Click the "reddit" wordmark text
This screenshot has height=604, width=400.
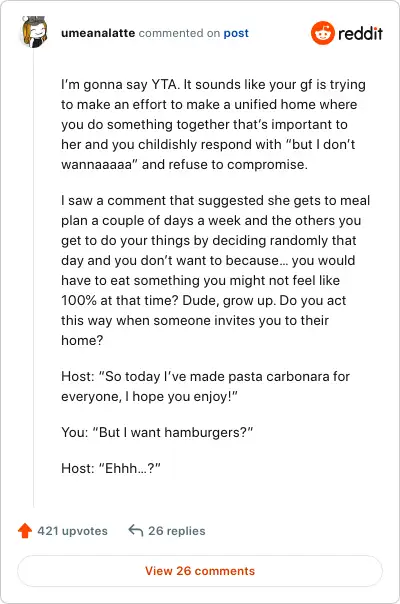pos(360,34)
